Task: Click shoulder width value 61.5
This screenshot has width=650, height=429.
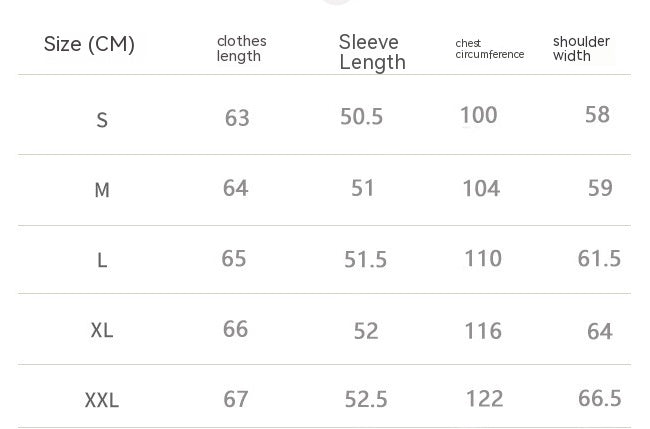Action: pos(599,259)
